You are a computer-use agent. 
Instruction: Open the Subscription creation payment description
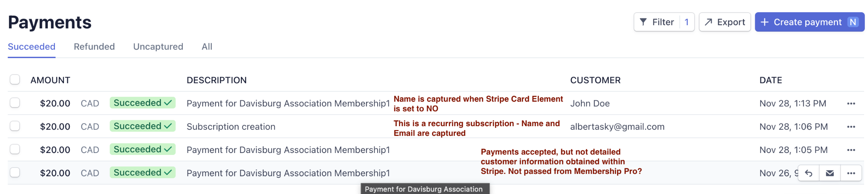click(x=231, y=127)
